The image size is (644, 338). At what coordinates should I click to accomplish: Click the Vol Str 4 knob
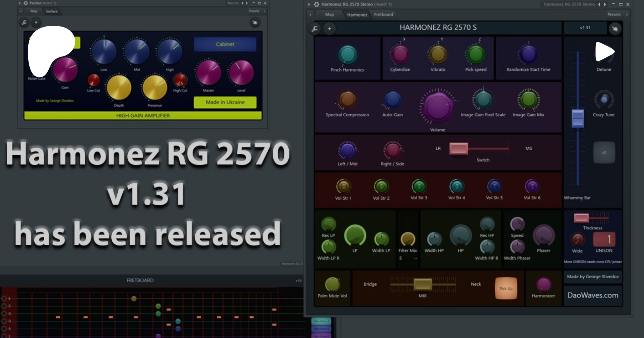point(457,186)
